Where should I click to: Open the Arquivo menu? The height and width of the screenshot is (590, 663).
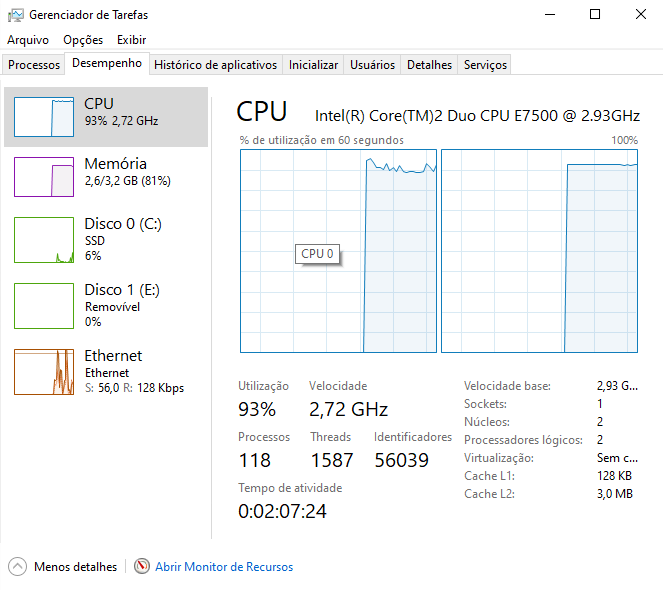pyautogui.click(x=28, y=40)
